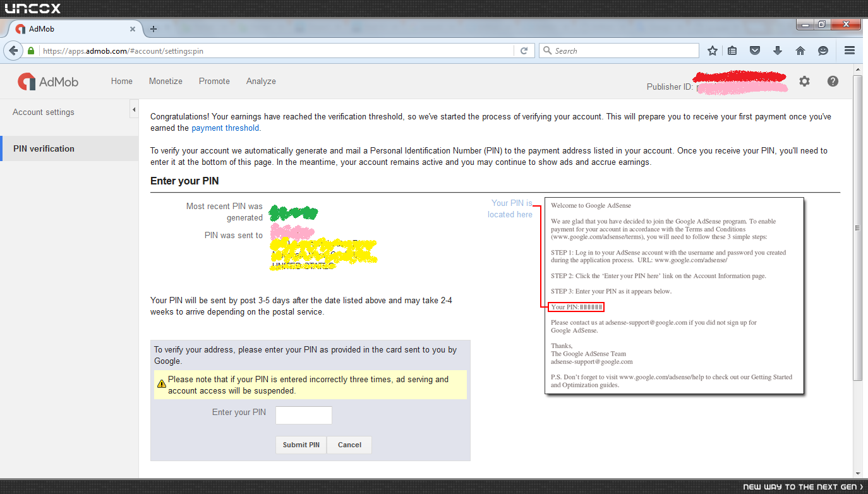Click the Cancel button
Image resolution: width=868 pixels, height=494 pixels.
(349, 445)
